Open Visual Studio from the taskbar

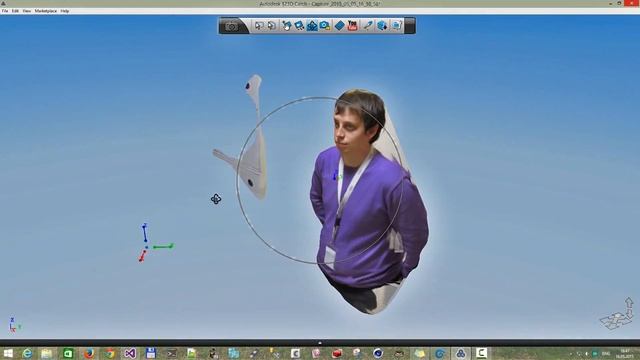click(130, 353)
